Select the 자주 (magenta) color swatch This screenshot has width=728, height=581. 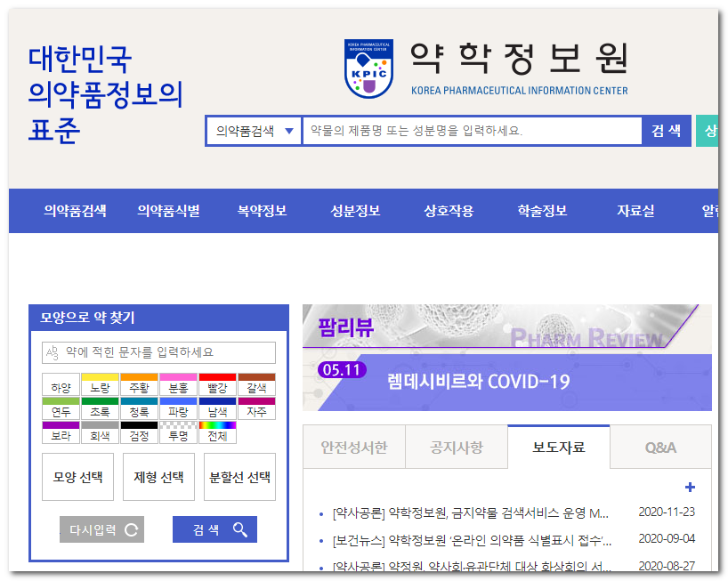pyautogui.click(x=256, y=408)
